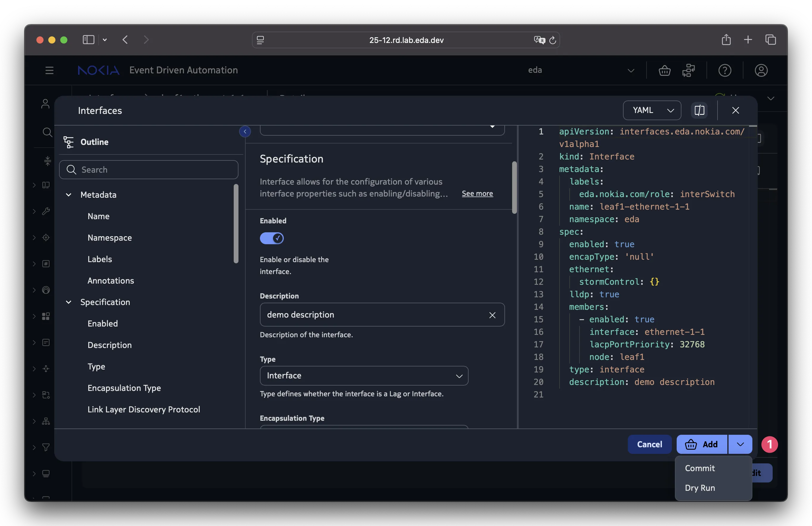The height and width of the screenshot is (526, 812).
Task: Click the outline panel scrollbar
Action: coord(236,224)
